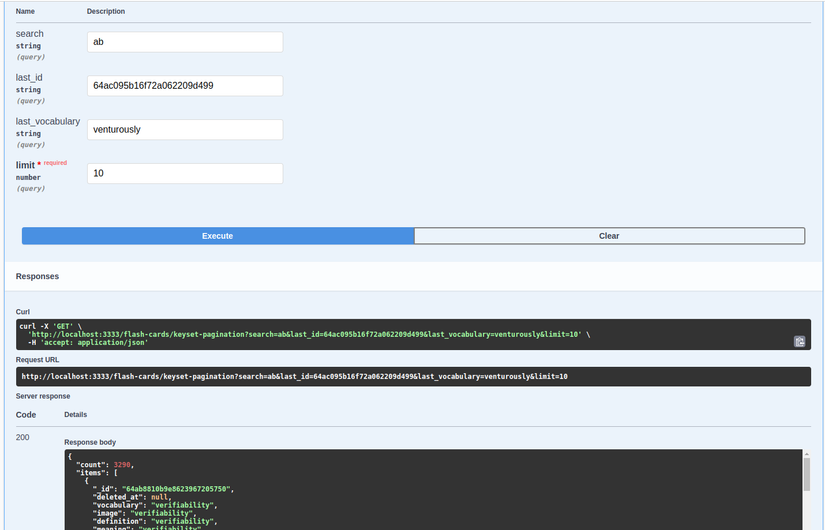This screenshot has width=825, height=530.
Task: Click inside the Curl command block
Action: pos(413,334)
